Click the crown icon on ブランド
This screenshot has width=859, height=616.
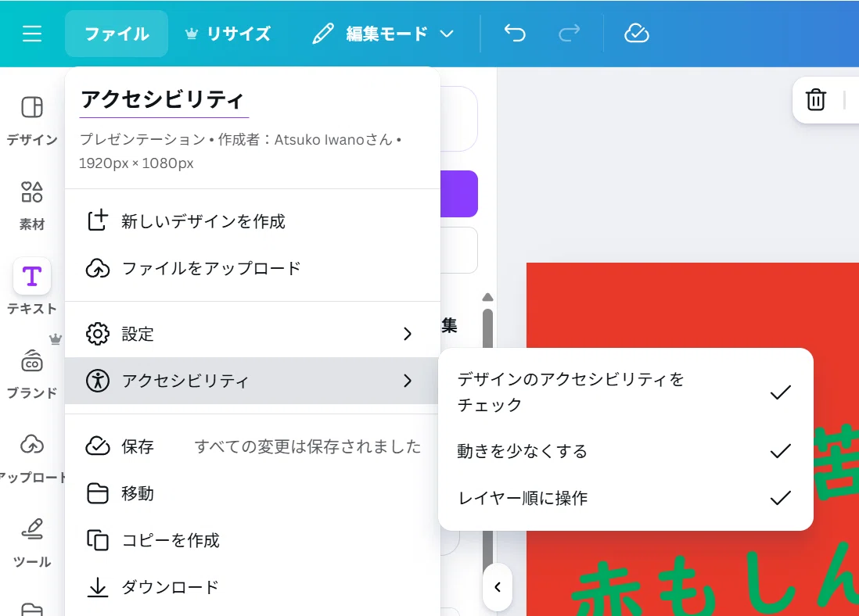(55, 339)
